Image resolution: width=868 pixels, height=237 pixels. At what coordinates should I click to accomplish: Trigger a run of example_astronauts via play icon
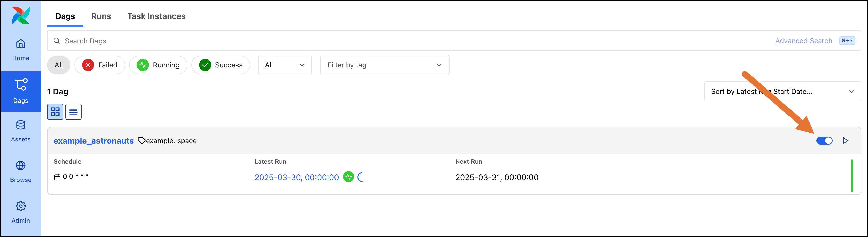pyautogui.click(x=846, y=140)
